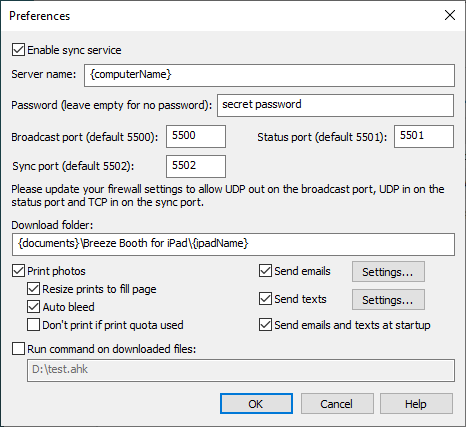This screenshot has height=427, width=466.
Task: Uncheck the Print photos checkbox
Action: point(18,271)
